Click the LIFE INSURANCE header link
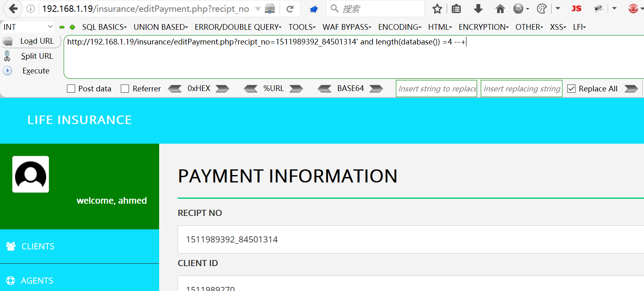The height and width of the screenshot is (291, 644). [x=80, y=120]
